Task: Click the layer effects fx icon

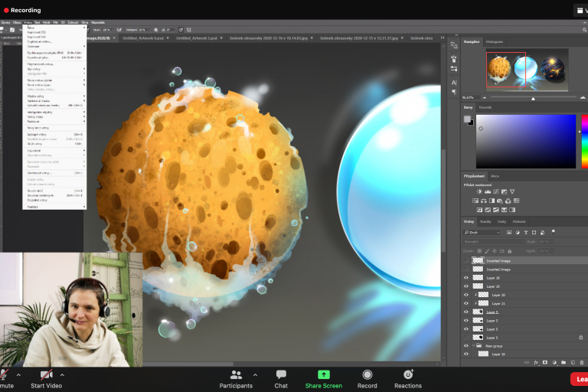Action: point(535,362)
